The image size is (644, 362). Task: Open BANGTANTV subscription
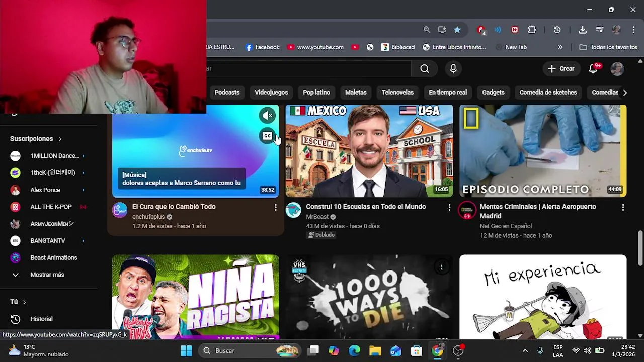point(48,241)
